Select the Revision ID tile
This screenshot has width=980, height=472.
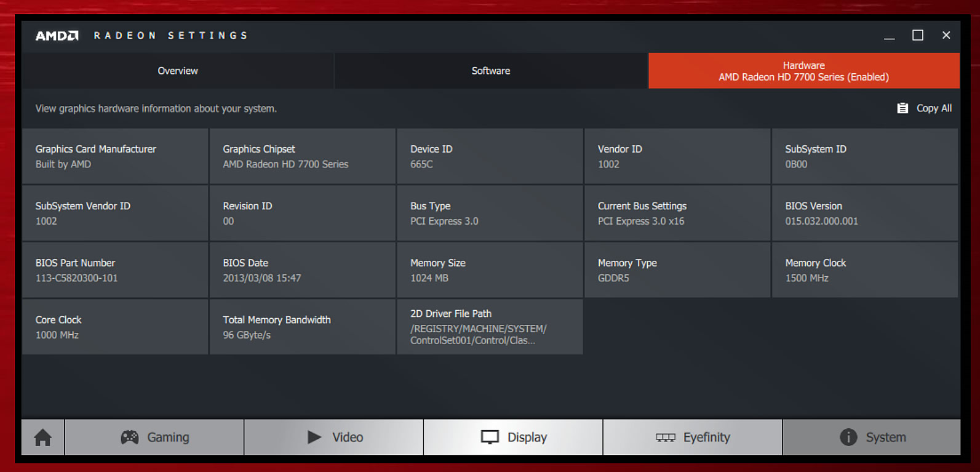(303, 213)
